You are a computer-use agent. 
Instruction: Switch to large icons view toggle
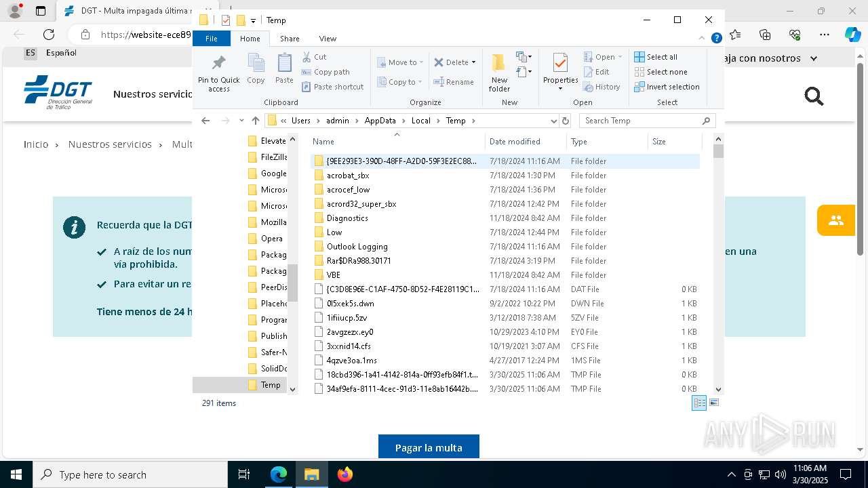coord(713,403)
